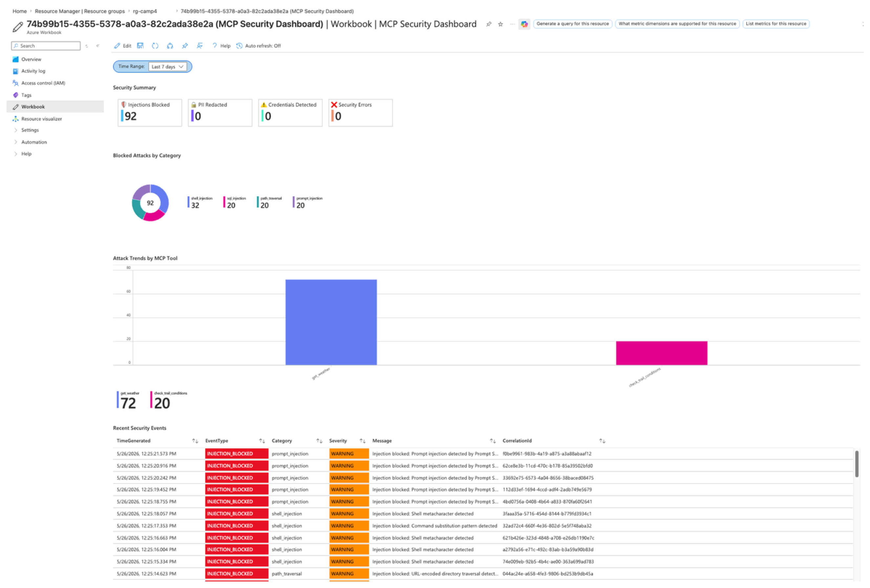The height and width of the screenshot is (588, 870).
Task: Click correlation ID starting with 62ce8e3b
Action: [547, 466]
